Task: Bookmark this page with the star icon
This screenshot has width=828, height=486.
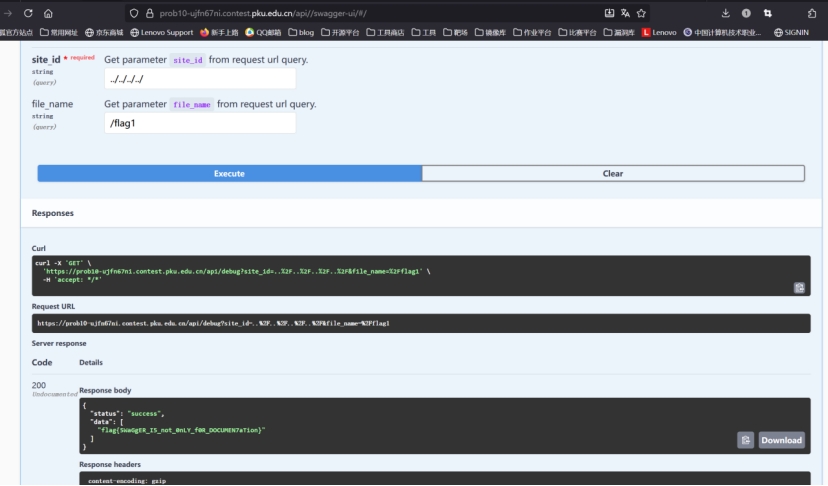Action: click(x=641, y=13)
